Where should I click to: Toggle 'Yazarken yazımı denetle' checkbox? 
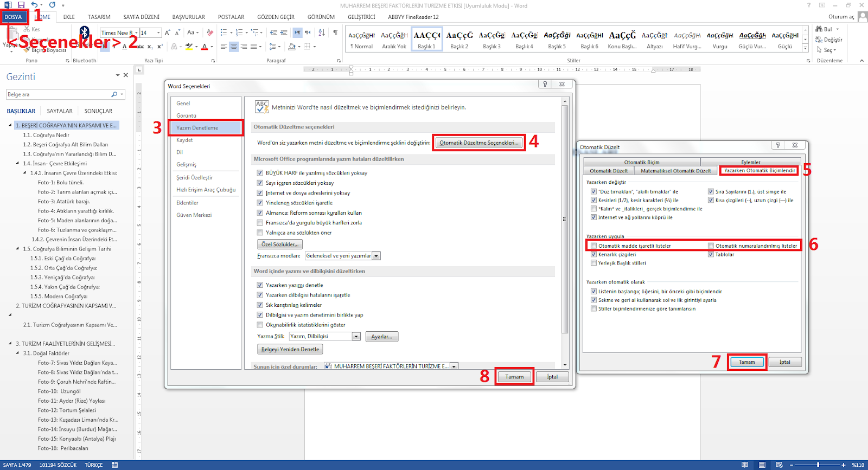260,285
